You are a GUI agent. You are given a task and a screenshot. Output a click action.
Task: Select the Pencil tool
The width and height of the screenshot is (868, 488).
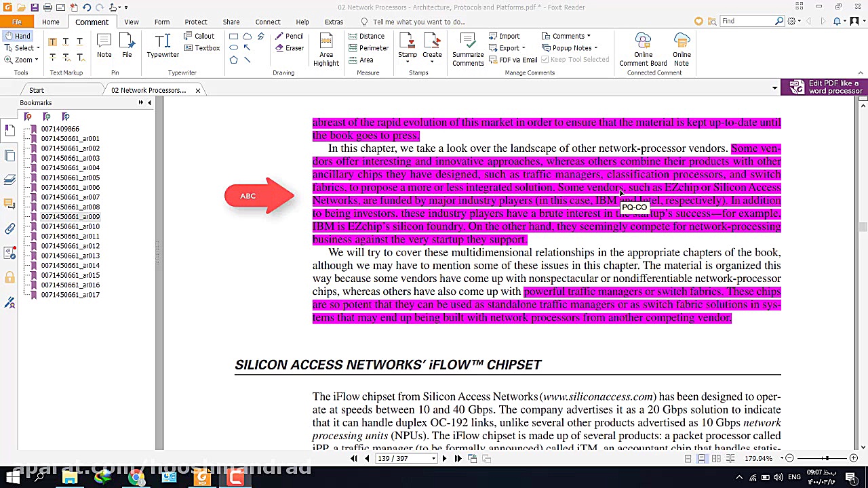290,36
